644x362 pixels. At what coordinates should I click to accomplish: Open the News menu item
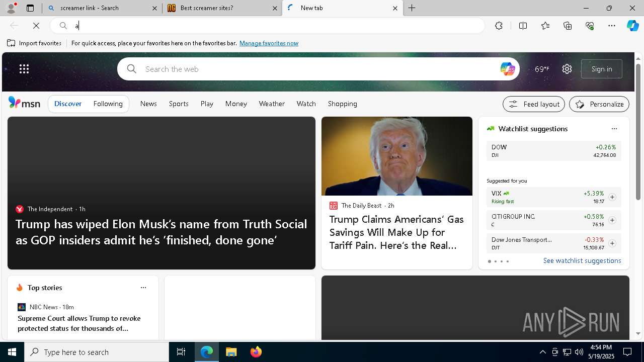point(148,104)
